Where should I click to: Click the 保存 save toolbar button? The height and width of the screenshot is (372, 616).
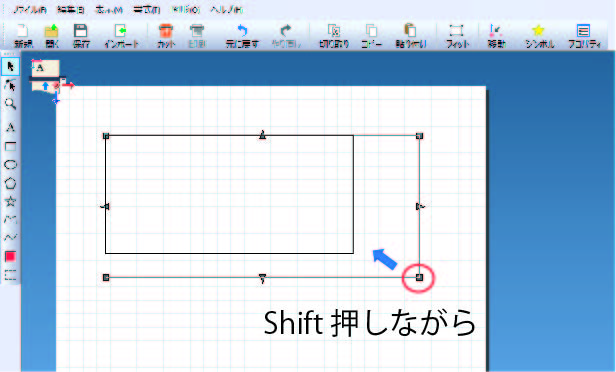click(x=81, y=36)
